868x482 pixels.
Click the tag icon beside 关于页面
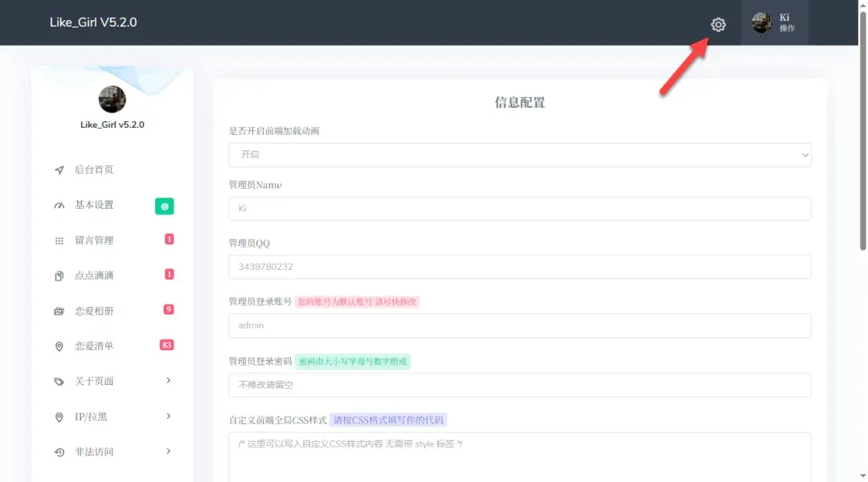[59, 382]
